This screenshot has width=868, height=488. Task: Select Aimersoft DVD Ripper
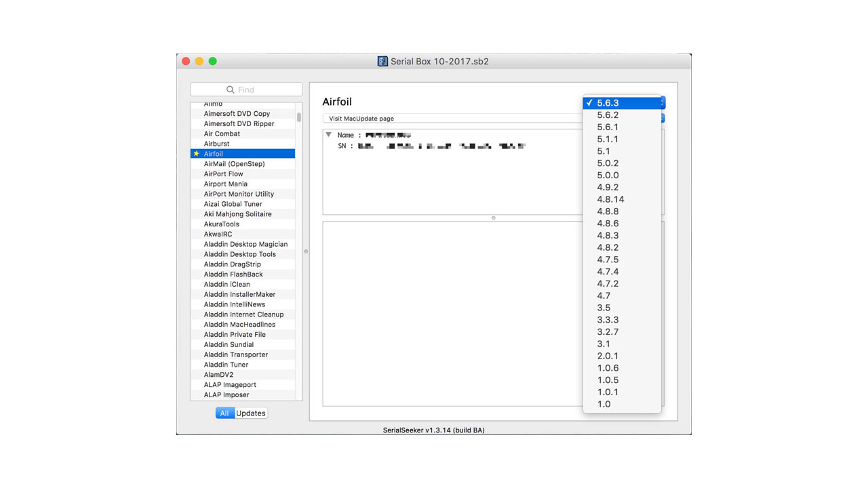[x=243, y=124]
